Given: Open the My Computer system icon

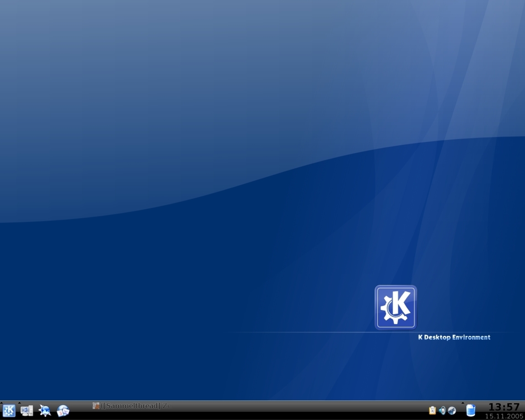Looking at the screenshot, I should (27, 410).
